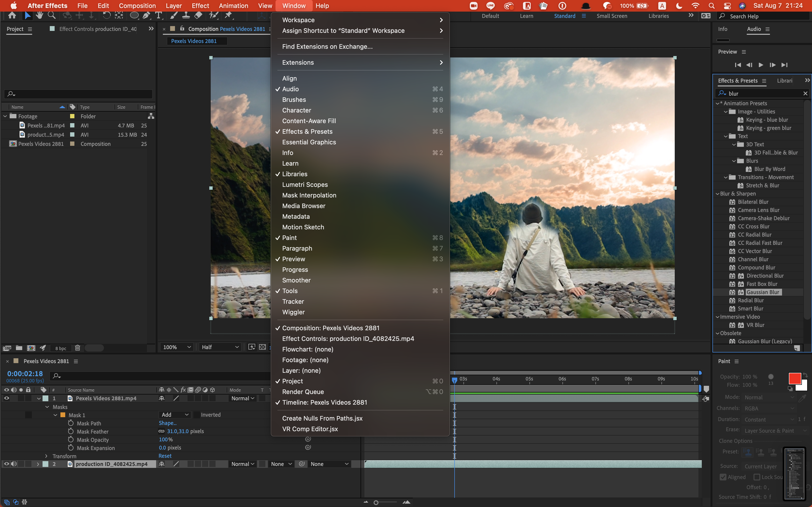Open the Half resolution dropdown
The height and width of the screenshot is (507, 812).
click(220, 347)
